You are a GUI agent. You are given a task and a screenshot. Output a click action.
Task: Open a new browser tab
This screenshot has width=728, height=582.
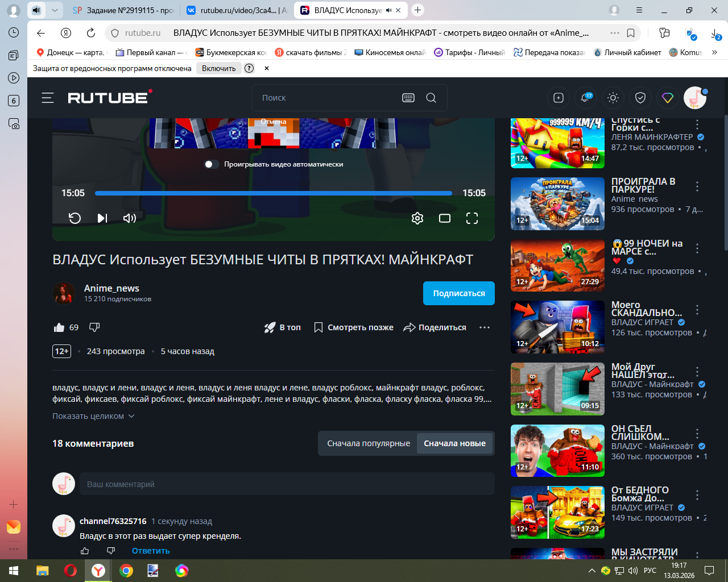417,10
